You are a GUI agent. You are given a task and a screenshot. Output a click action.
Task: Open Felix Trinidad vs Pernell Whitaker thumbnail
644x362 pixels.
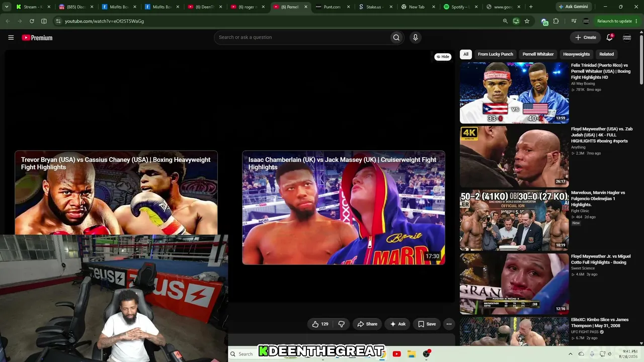click(514, 93)
